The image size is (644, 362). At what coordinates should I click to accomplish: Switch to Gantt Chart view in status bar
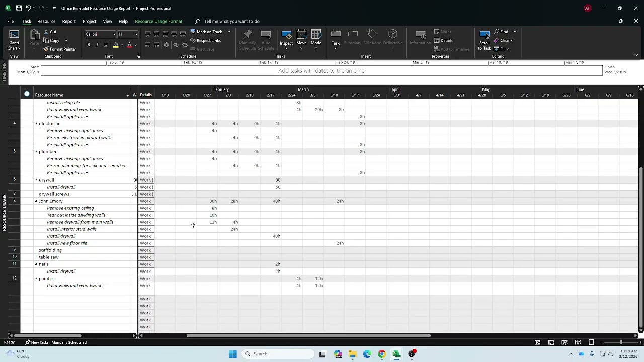[x=538, y=342]
